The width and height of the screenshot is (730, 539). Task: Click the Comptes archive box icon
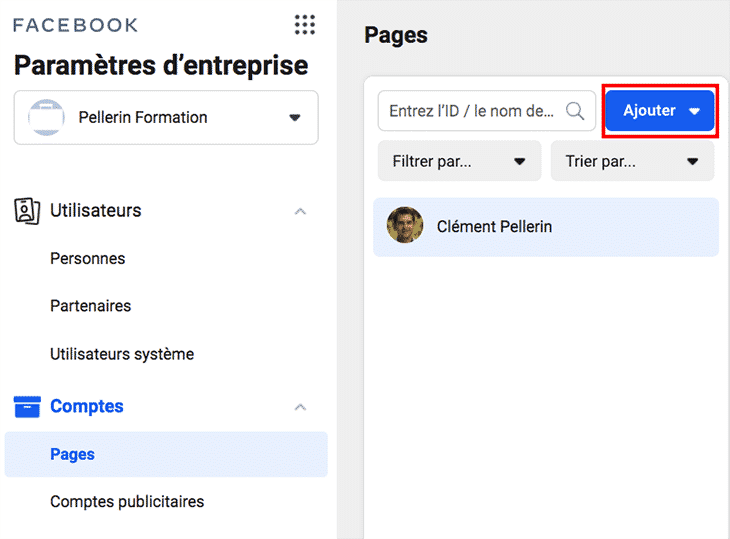tap(27, 407)
